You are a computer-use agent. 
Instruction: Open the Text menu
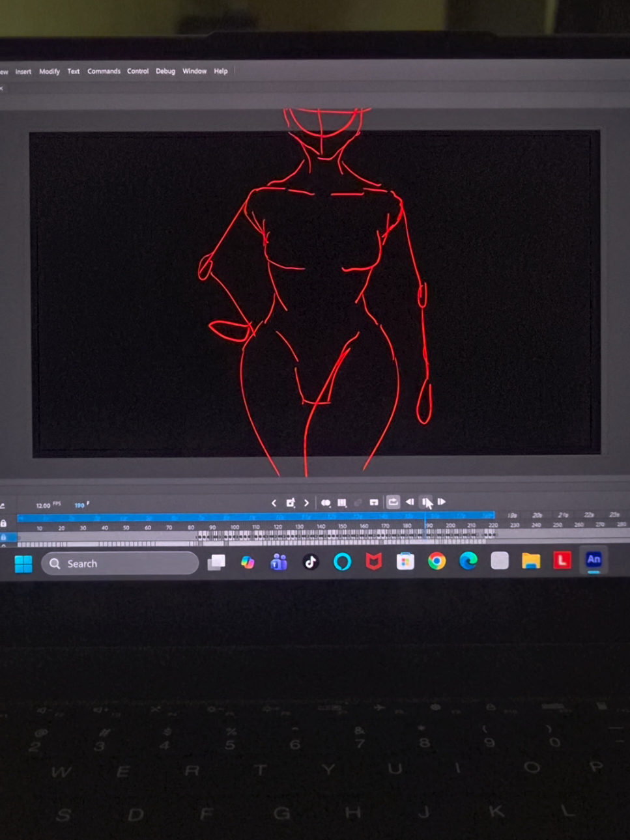tap(74, 72)
